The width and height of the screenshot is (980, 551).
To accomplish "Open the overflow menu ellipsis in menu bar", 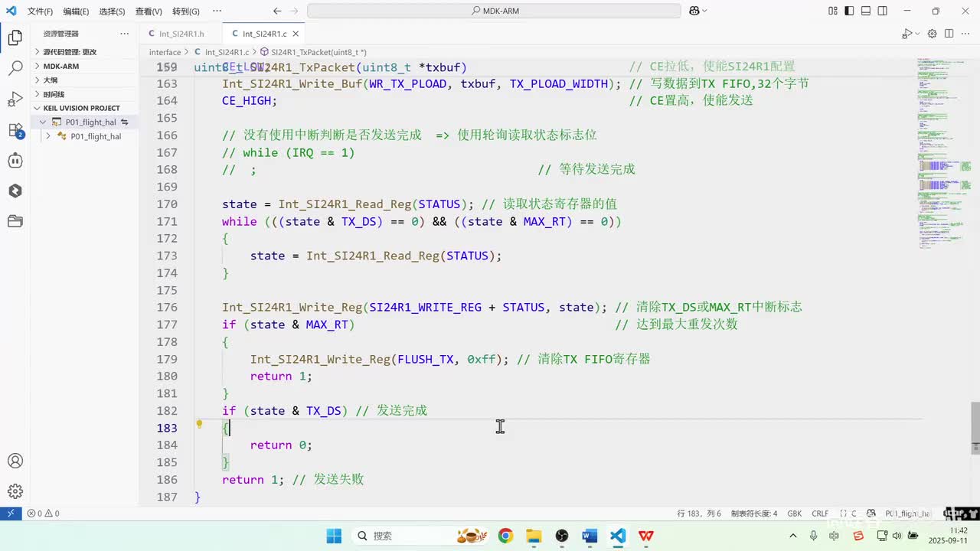I will [217, 11].
